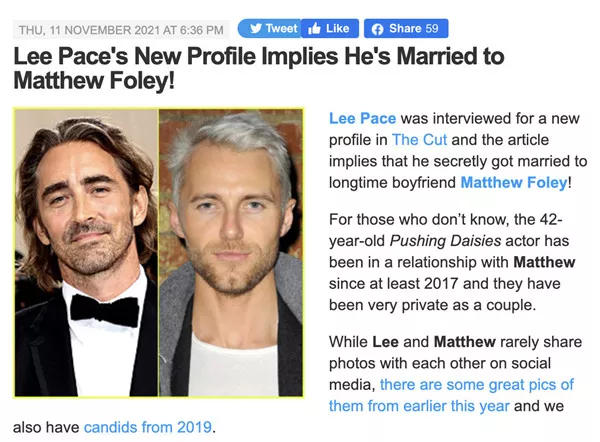This screenshot has width=600, height=442.
Task: Share the article on Facebook via Share text
Action: [405, 28]
